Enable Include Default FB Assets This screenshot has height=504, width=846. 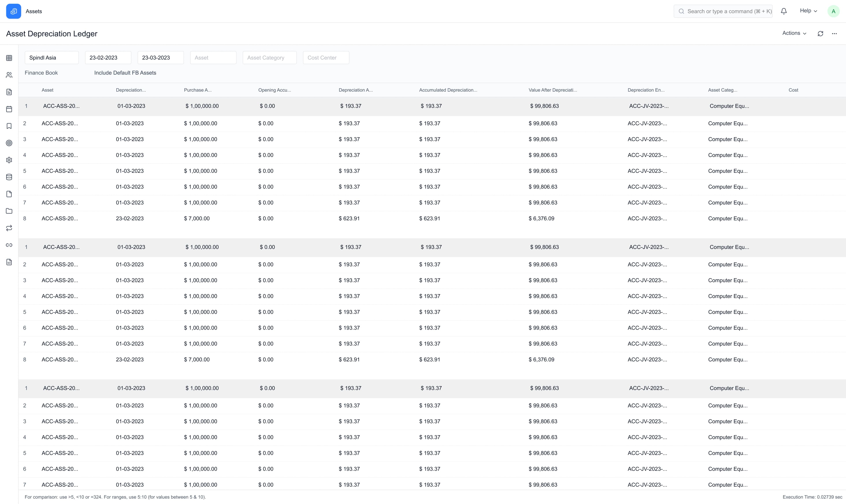point(125,73)
